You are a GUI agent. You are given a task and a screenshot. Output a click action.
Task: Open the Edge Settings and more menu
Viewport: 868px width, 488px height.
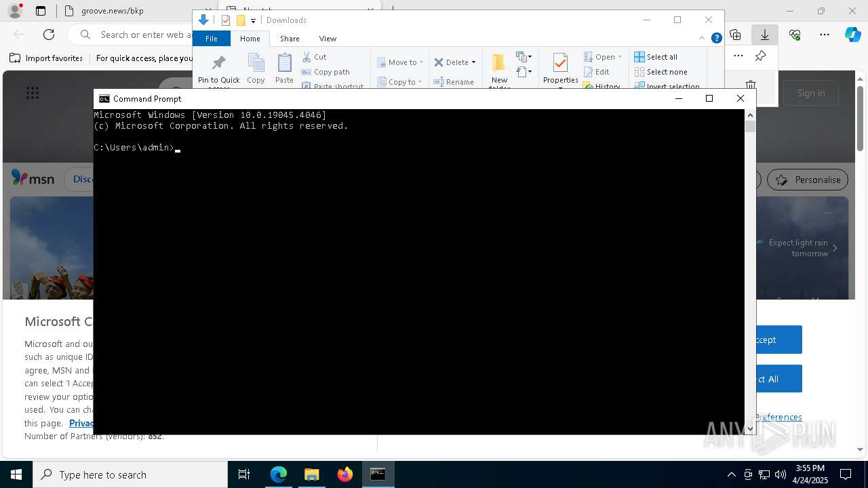click(825, 35)
